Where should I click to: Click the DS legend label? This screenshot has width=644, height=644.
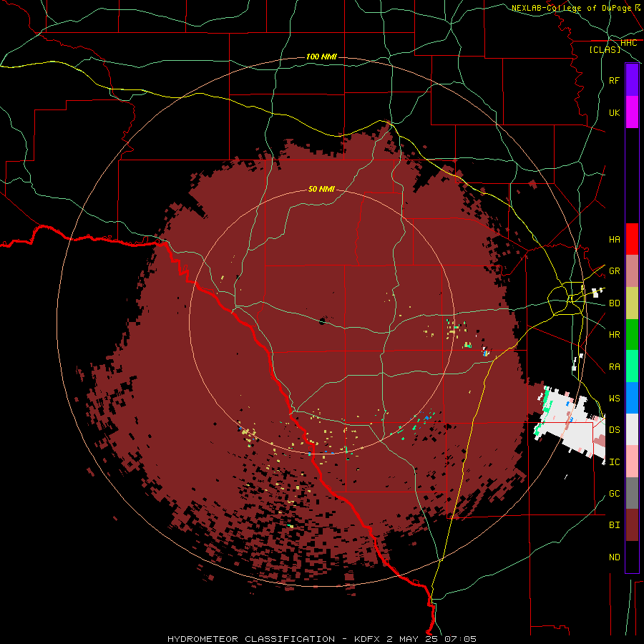[615, 430]
